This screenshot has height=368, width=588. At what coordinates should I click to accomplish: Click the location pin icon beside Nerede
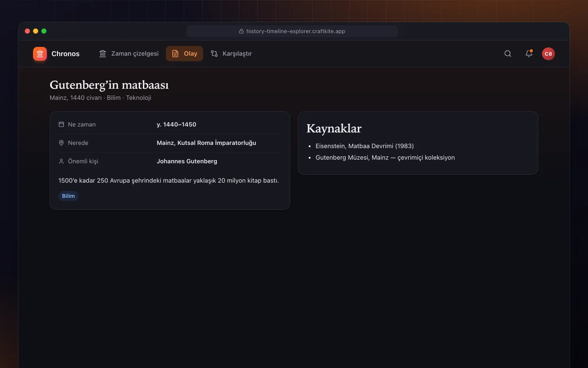(x=61, y=143)
